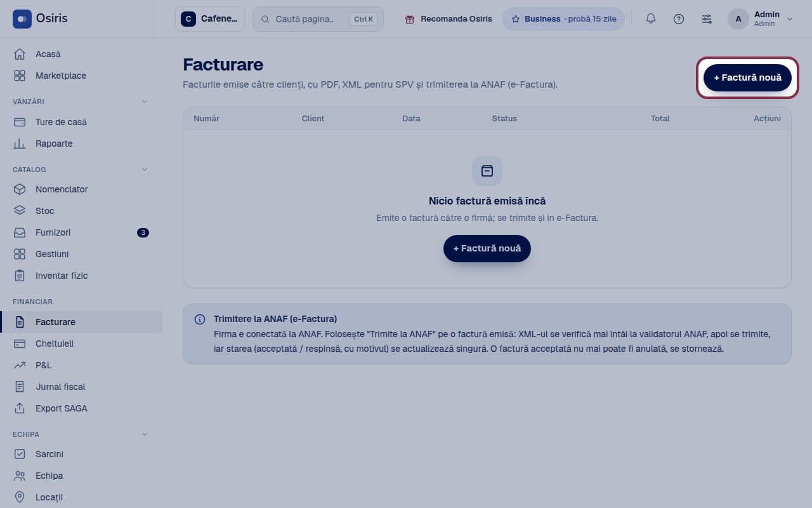
Task: Click the info icon in ANAF notice
Action: 199,319
